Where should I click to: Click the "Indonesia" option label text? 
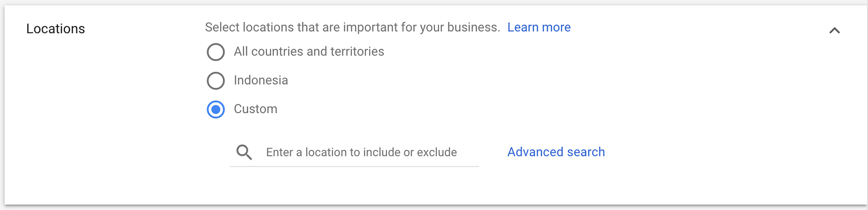coord(261,80)
